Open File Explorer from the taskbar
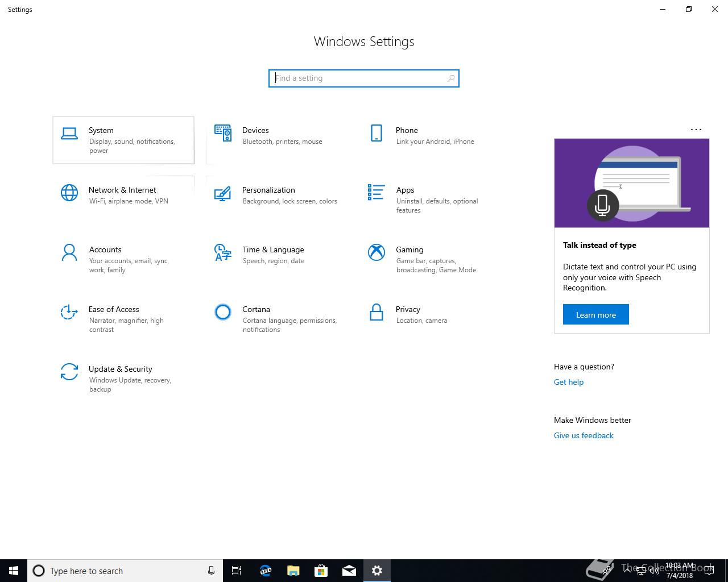The image size is (728, 582). point(293,571)
